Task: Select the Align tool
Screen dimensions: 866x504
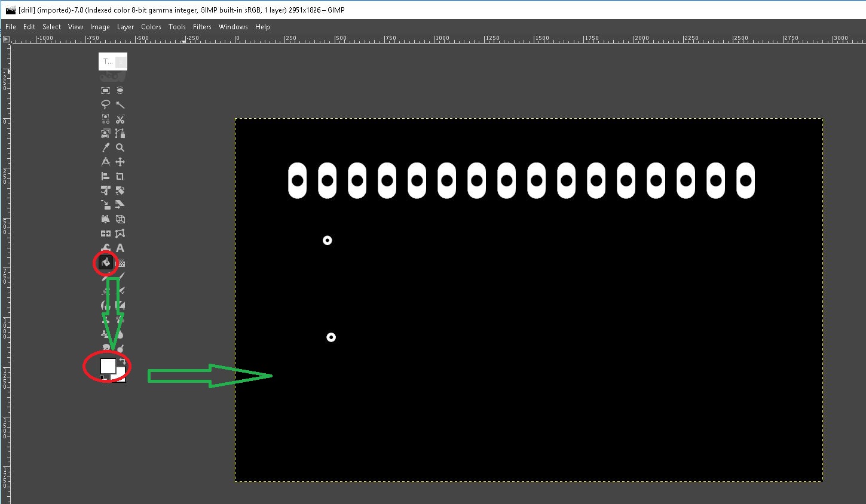Action: click(105, 176)
